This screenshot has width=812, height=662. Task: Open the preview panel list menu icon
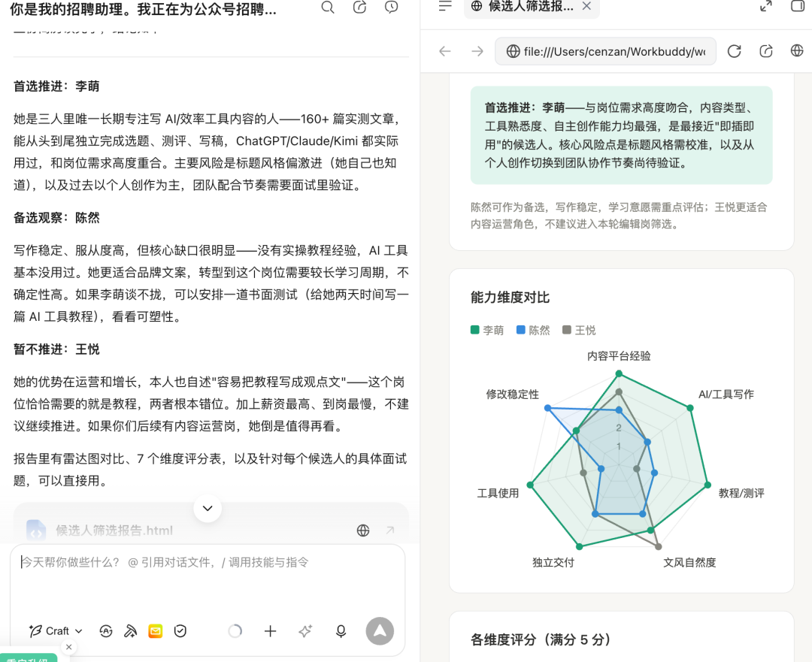pos(445,6)
